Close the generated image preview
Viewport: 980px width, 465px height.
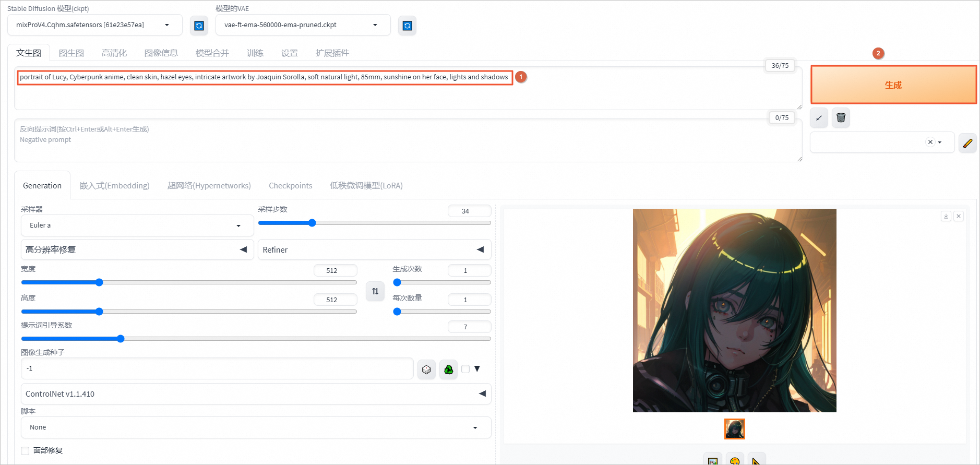[959, 216]
